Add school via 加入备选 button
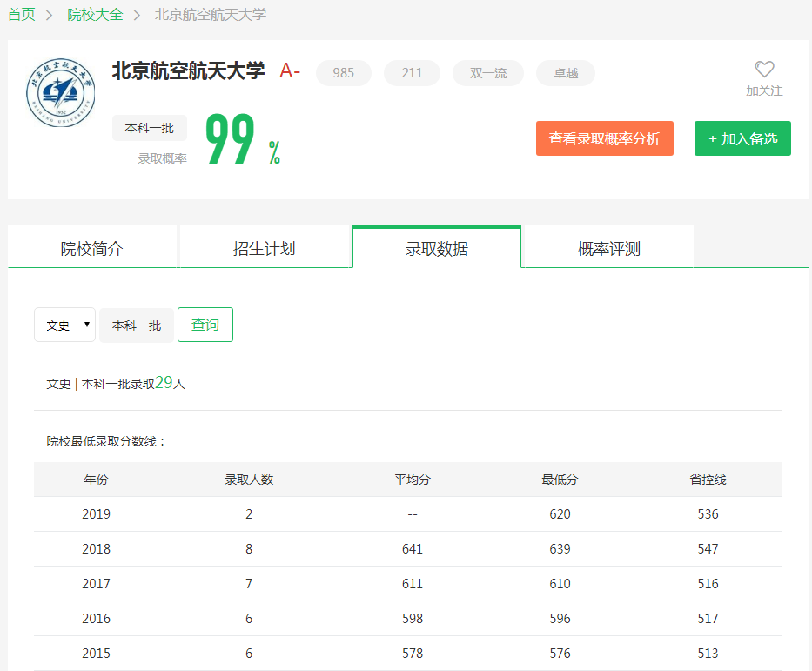The width and height of the screenshot is (812, 671). coord(742,138)
